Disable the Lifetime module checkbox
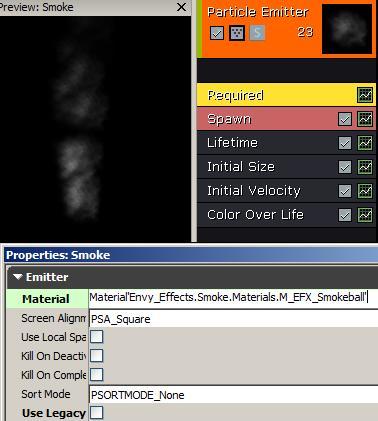 (345, 143)
